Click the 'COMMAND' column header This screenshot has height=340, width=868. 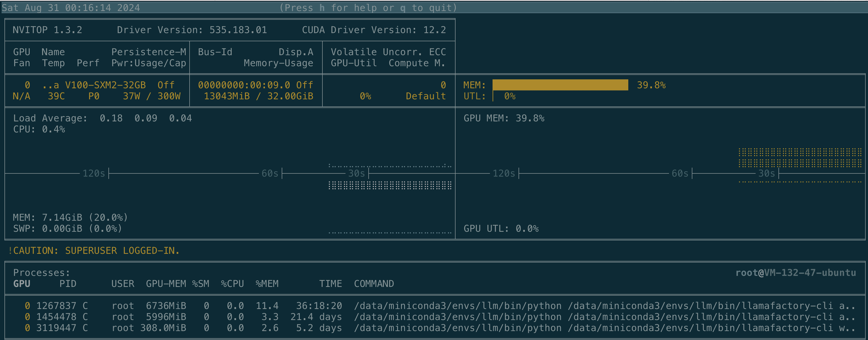pyautogui.click(x=374, y=284)
